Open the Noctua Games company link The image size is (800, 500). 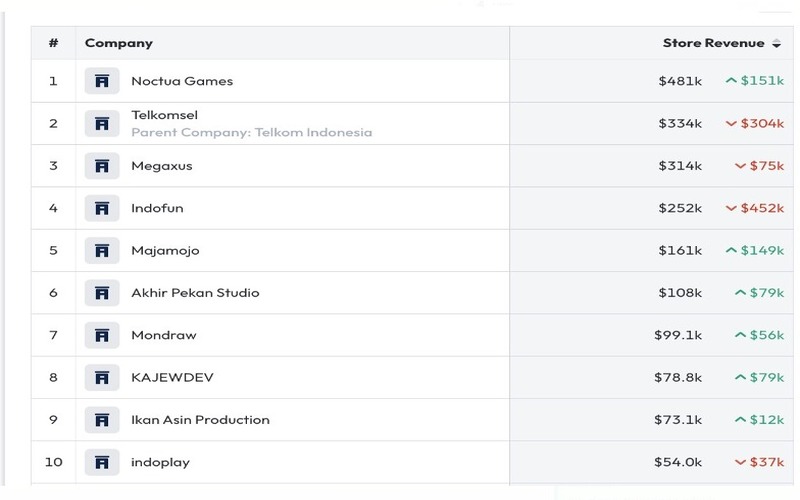click(x=182, y=81)
